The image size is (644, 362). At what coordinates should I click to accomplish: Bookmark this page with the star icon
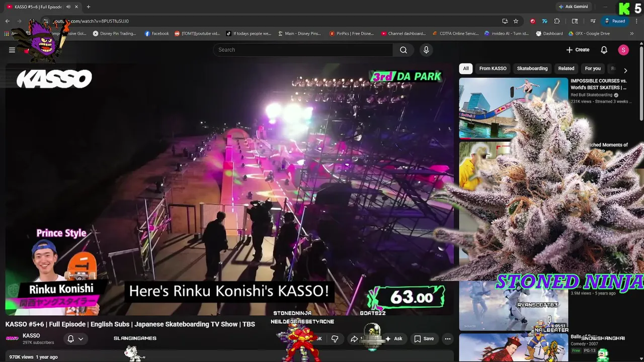coord(516,21)
